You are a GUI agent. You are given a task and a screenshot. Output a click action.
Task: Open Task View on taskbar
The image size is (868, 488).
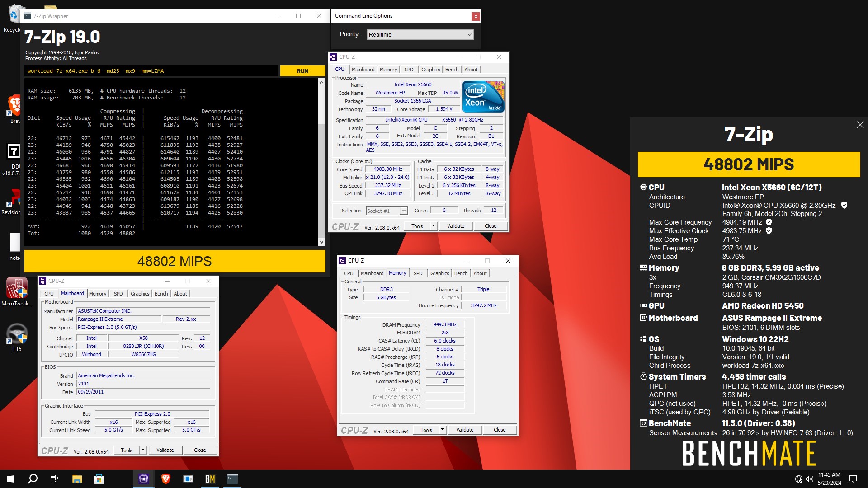(x=54, y=479)
